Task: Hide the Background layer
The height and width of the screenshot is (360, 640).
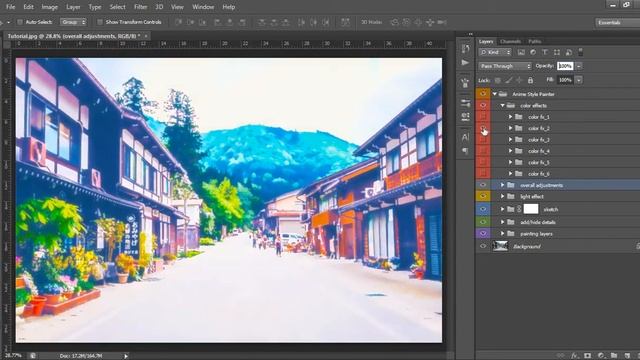Action: point(483,246)
